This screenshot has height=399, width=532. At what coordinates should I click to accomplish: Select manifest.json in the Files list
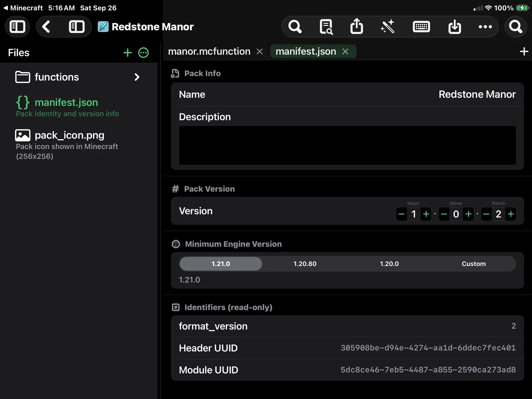coord(78,107)
